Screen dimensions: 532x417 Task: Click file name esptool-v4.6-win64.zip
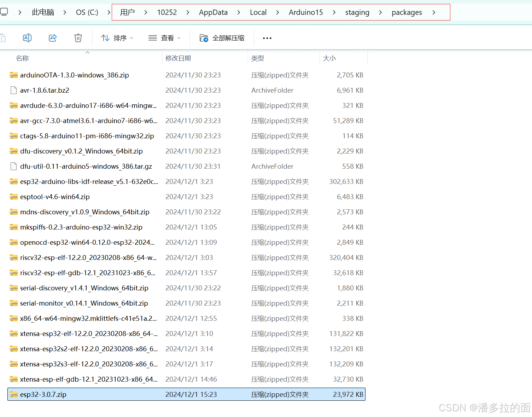(x=55, y=197)
